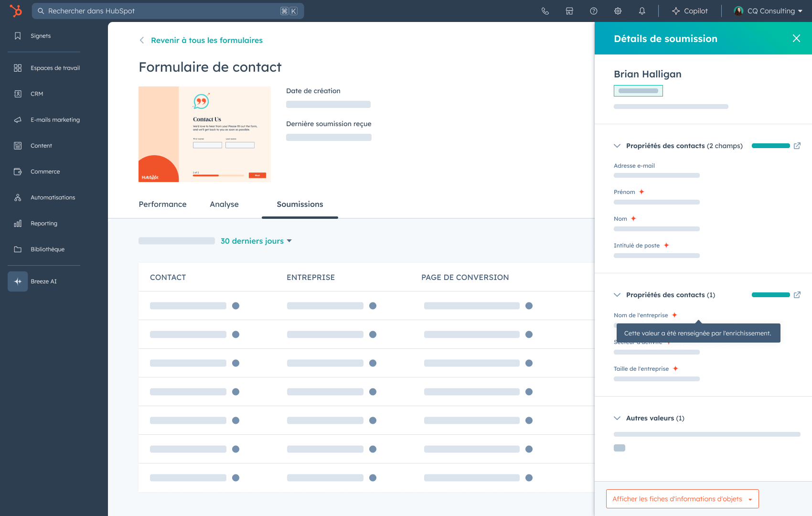Image resolution: width=812 pixels, height=516 pixels.
Task: Open the marketplace store icon
Action: pos(569,11)
